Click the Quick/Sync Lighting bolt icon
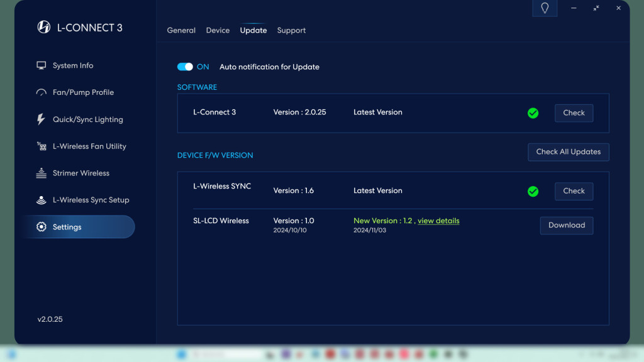This screenshot has height=362, width=644. point(42,119)
